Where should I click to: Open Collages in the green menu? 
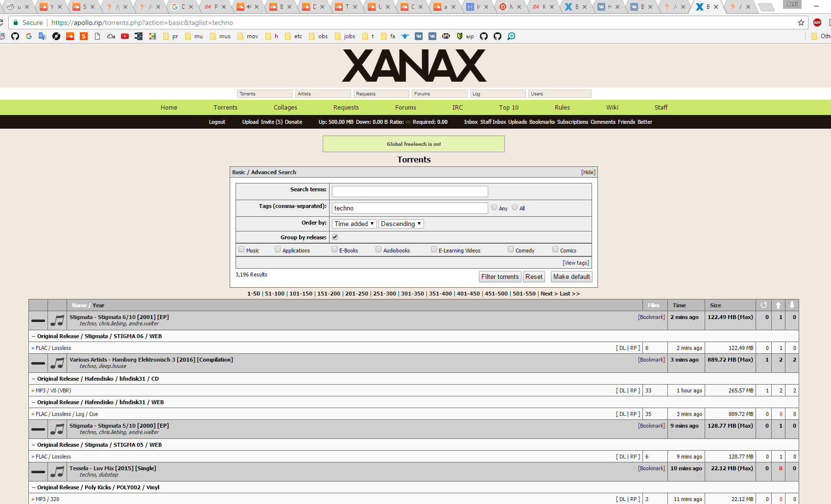tap(285, 108)
